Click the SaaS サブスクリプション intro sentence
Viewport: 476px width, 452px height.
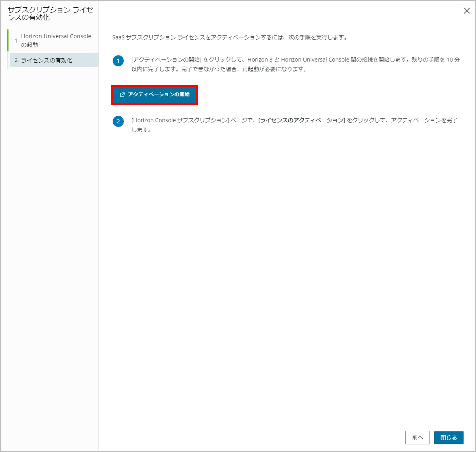[x=230, y=38]
